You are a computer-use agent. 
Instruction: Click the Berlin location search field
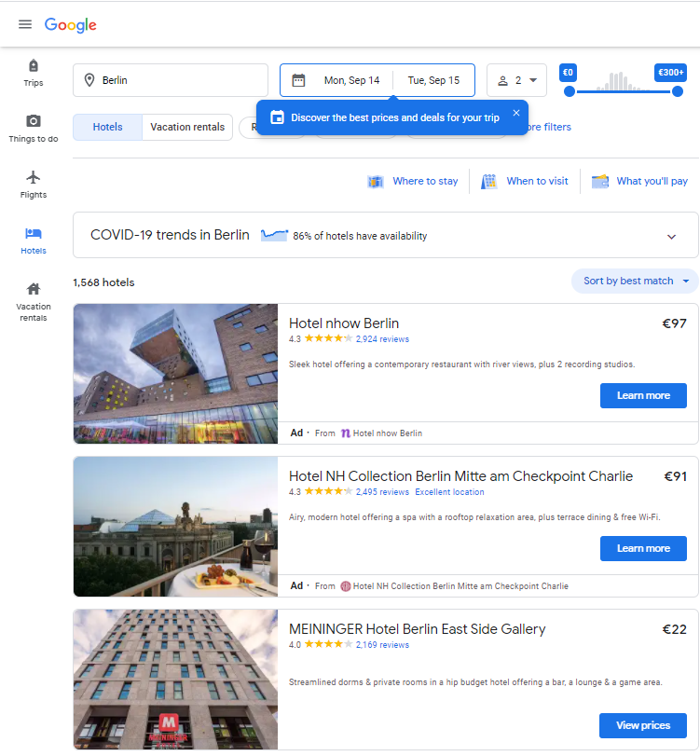171,80
